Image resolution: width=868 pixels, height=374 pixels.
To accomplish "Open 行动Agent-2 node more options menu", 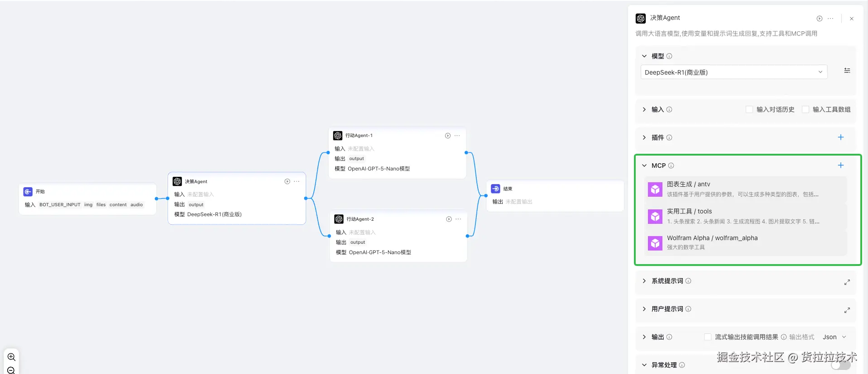I will [458, 219].
